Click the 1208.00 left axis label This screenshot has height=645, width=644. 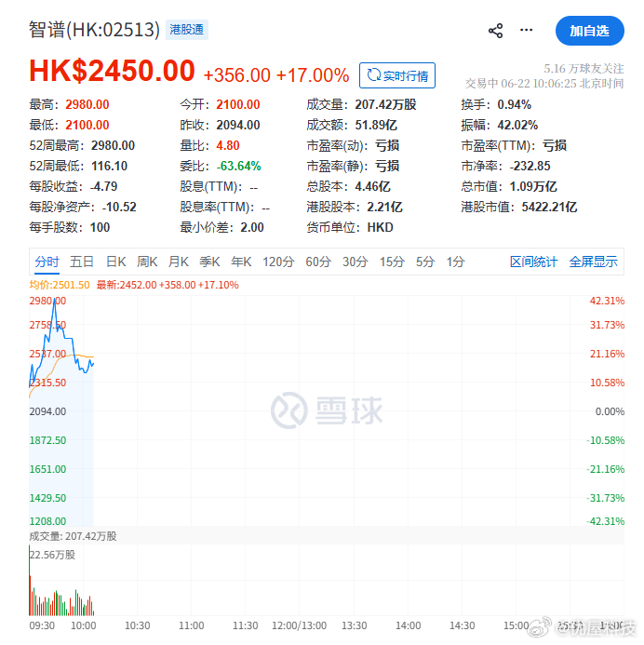[x=47, y=521]
